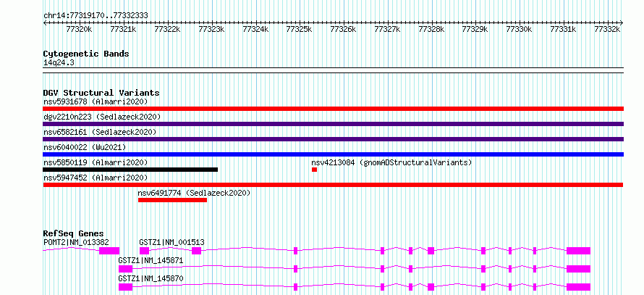Click the 77329k ruler tick label
The image size is (644, 295).
475,29
